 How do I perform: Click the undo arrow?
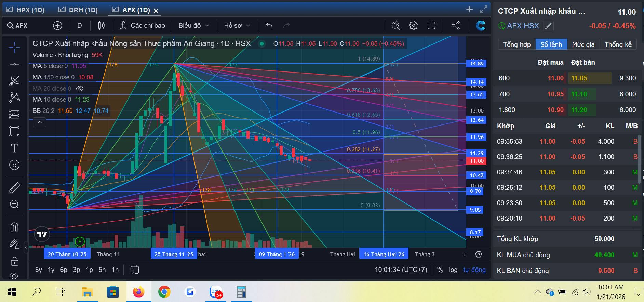(x=269, y=25)
